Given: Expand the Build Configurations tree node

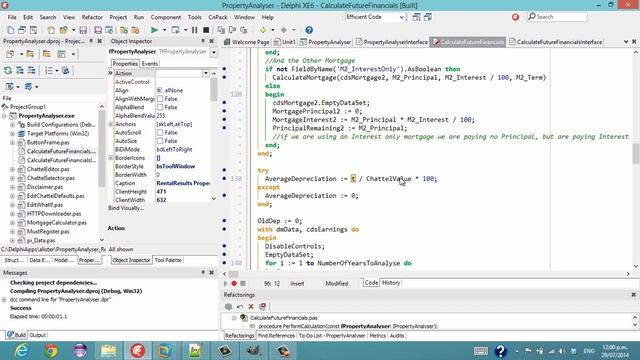Looking at the screenshot, I should 12,124.
